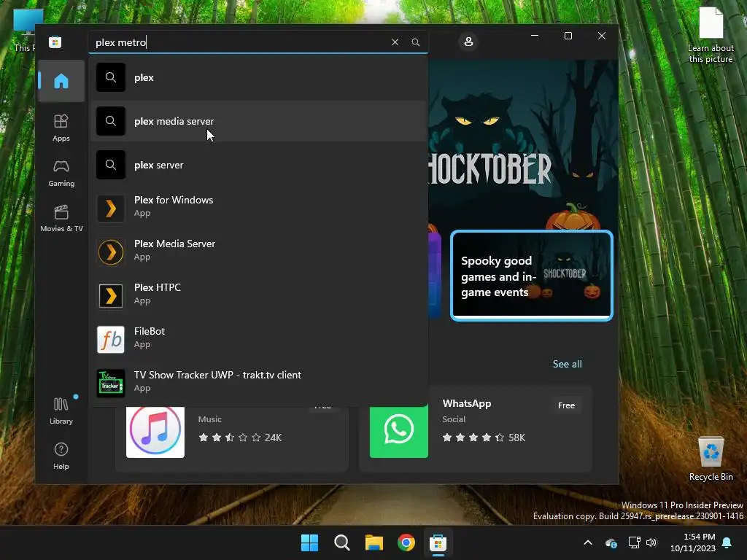
Task: Open the Gaming section in sidebar
Action: pyautogui.click(x=61, y=173)
